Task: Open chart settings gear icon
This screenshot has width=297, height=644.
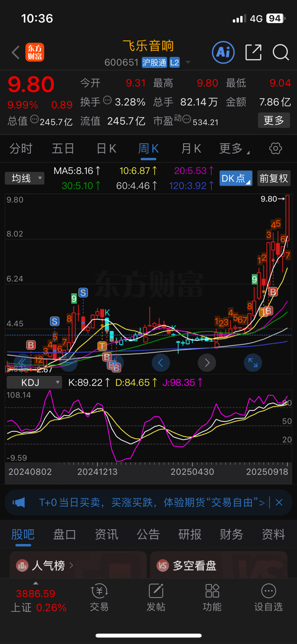Action: click(x=275, y=148)
